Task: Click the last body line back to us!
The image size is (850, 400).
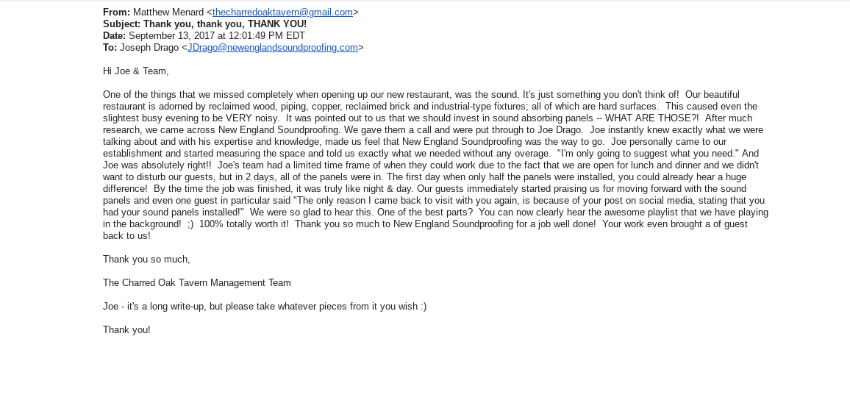Action: click(127, 236)
